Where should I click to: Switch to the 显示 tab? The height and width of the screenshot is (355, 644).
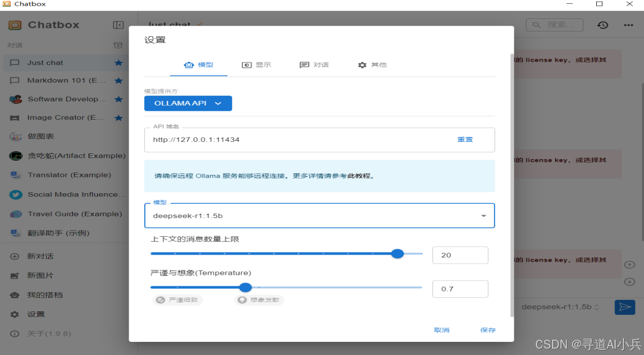pyautogui.click(x=256, y=65)
